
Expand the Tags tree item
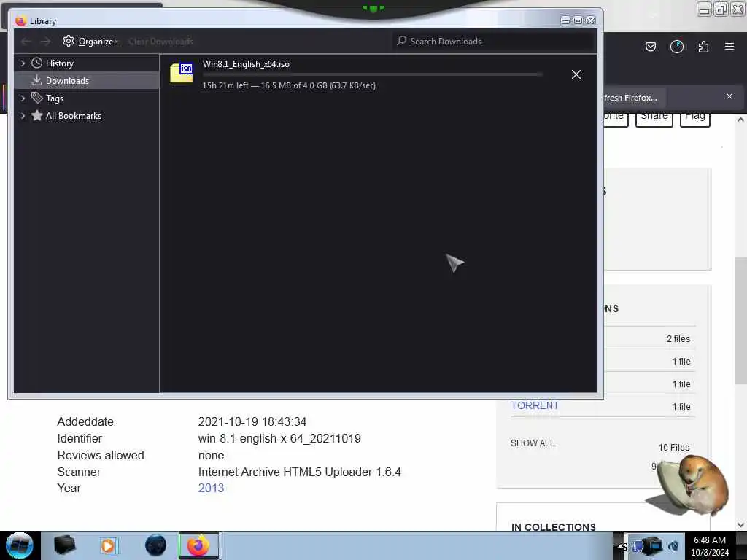click(23, 98)
